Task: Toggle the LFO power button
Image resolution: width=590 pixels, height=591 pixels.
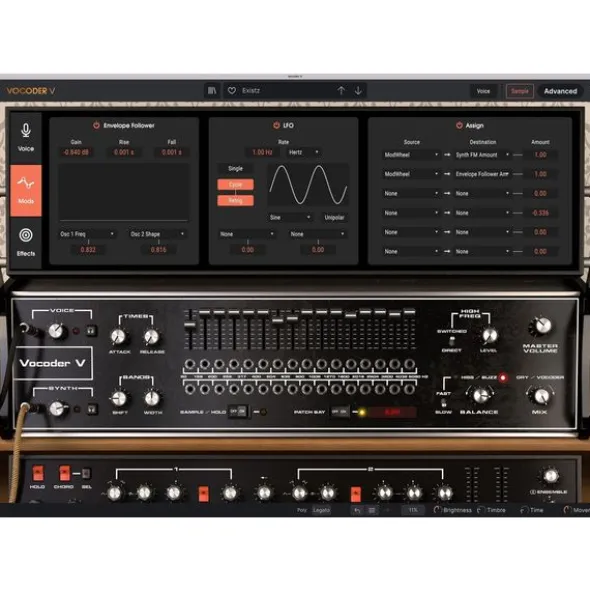Action: click(x=276, y=125)
